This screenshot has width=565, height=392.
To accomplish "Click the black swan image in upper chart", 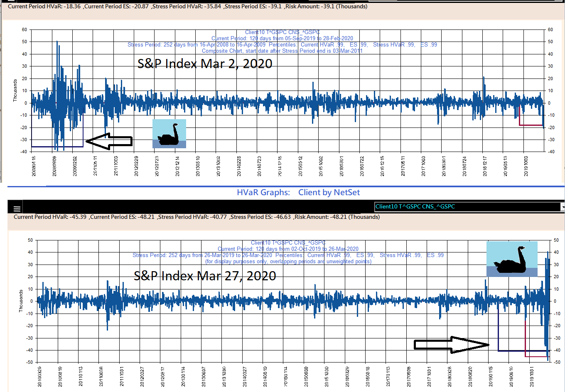I will pyautogui.click(x=169, y=133).
